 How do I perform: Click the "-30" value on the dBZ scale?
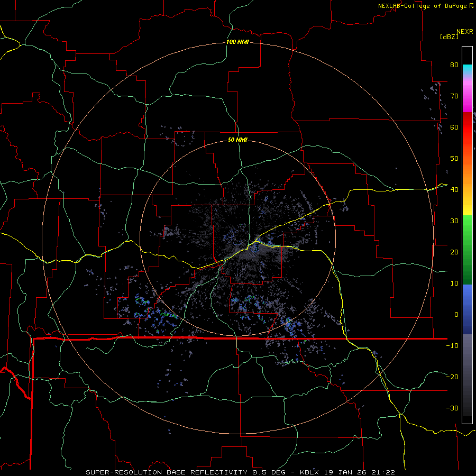click(x=452, y=408)
